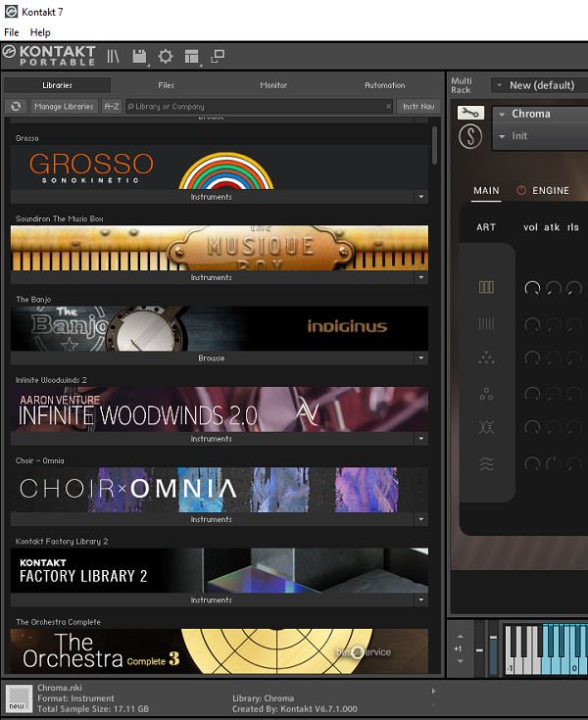Click the refresh libraries icon
The width and height of the screenshot is (588, 720).
coord(16,106)
